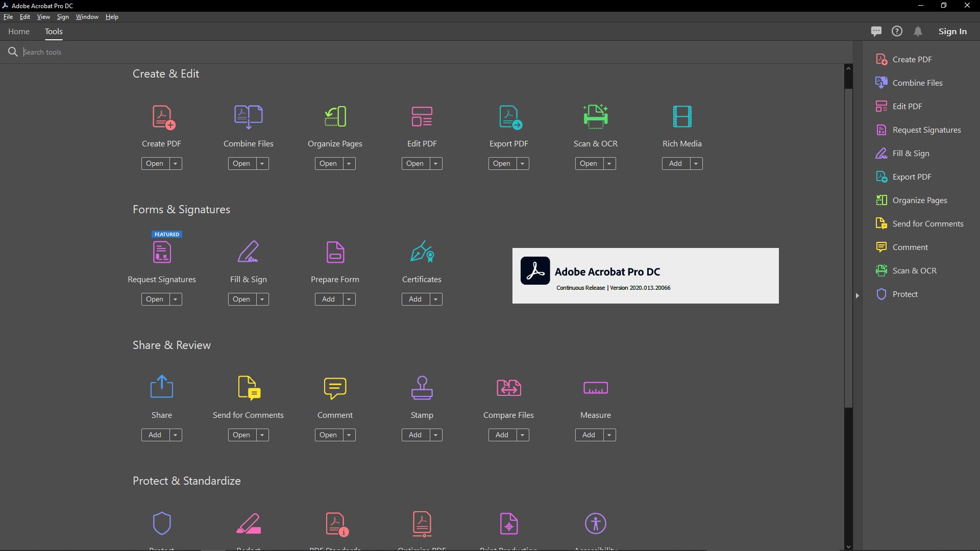Viewport: 980px width, 551px height.
Task: Click the notifications bell icon
Action: point(918,31)
